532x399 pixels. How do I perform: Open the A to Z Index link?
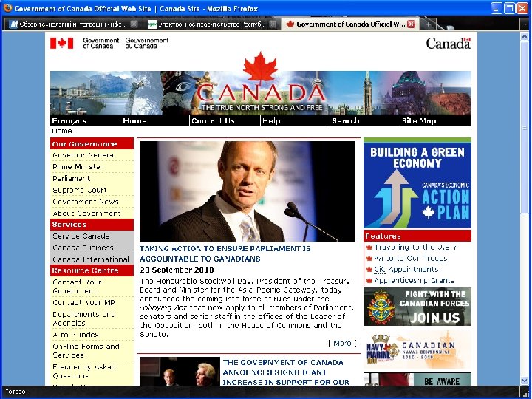(75, 335)
